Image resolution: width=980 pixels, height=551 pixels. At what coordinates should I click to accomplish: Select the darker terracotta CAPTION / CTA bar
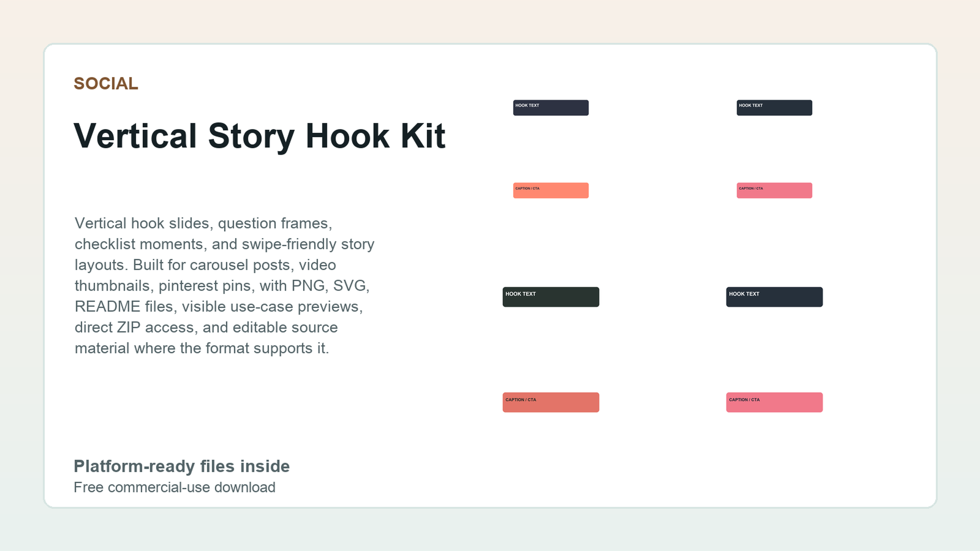coord(551,402)
